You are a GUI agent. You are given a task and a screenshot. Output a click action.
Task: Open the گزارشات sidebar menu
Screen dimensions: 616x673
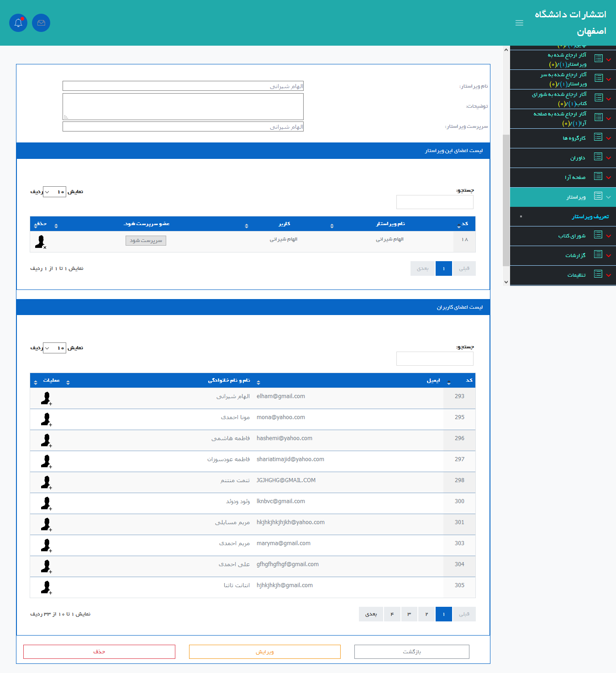coord(575,256)
